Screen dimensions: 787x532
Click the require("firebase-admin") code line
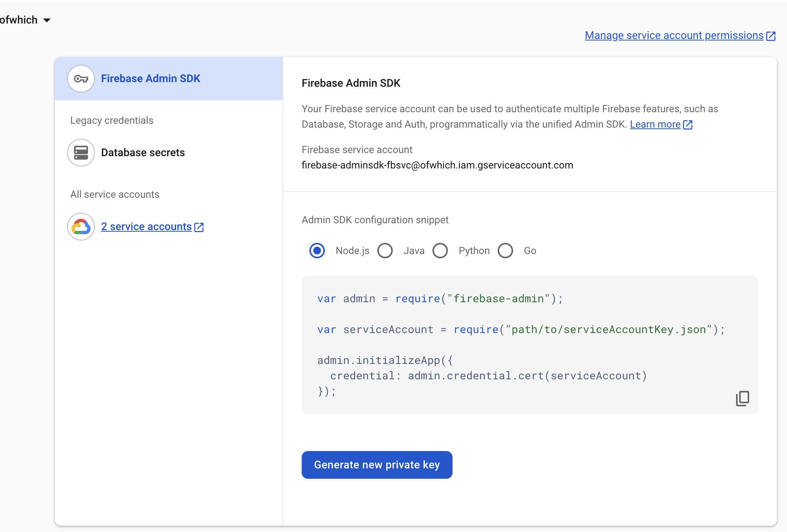point(440,299)
